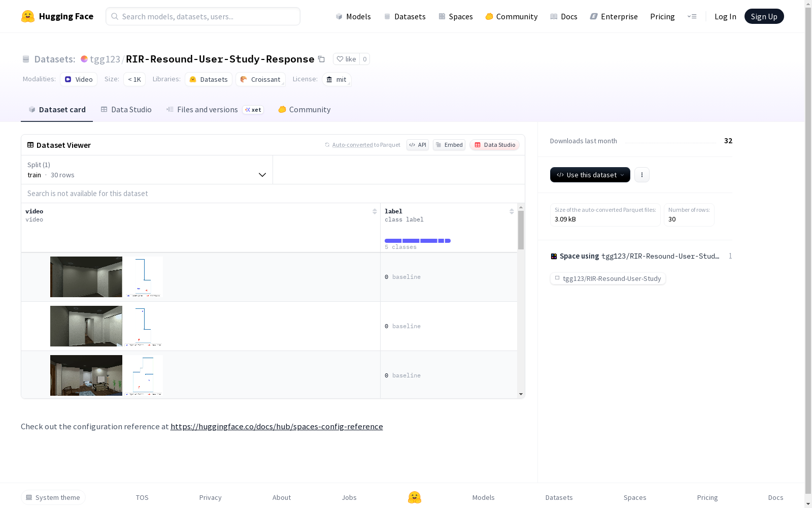Go to Models in the top navigation
812x508 pixels.
[x=353, y=16]
